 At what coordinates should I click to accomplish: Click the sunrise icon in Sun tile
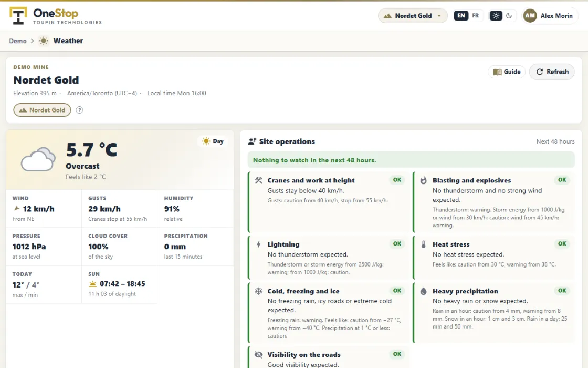tap(92, 284)
